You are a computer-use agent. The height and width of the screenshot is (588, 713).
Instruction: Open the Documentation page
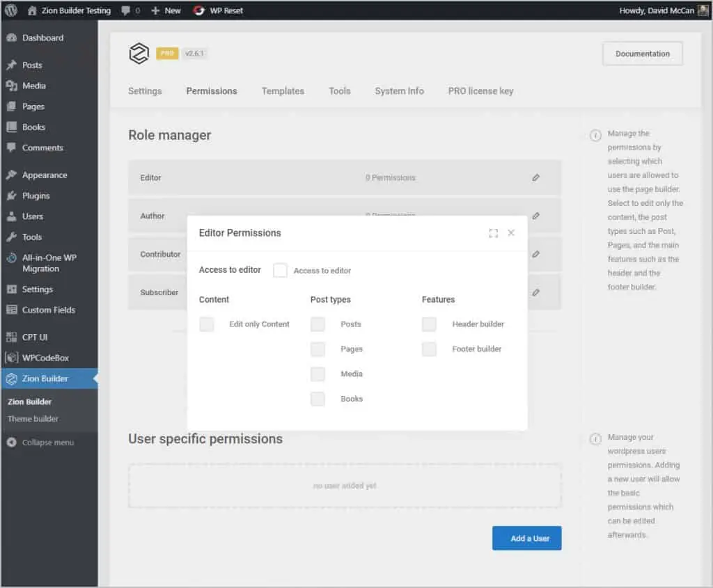pos(641,54)
